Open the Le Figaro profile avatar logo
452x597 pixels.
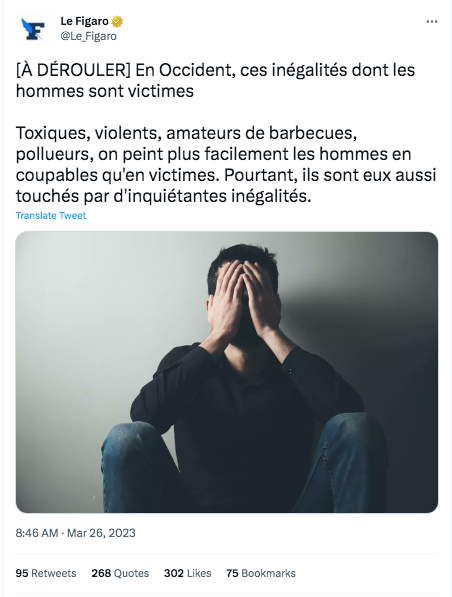(34, 29)
